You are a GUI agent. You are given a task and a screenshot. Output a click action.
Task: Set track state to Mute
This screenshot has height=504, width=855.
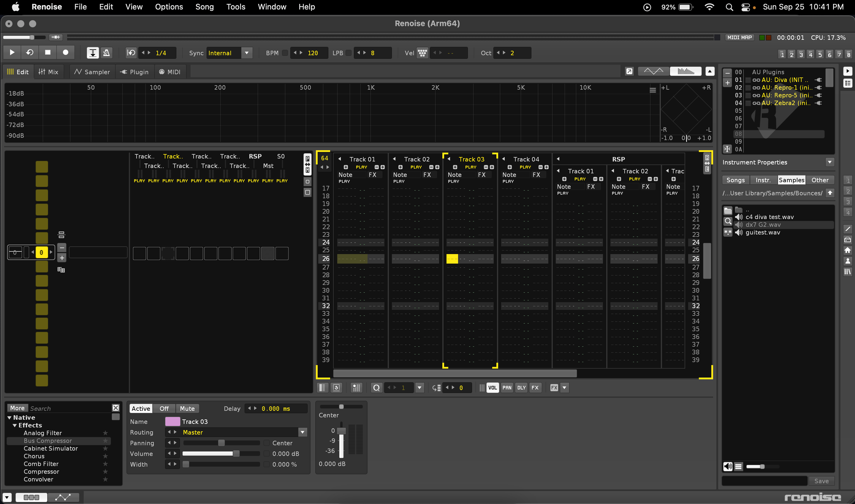point(187,408)
